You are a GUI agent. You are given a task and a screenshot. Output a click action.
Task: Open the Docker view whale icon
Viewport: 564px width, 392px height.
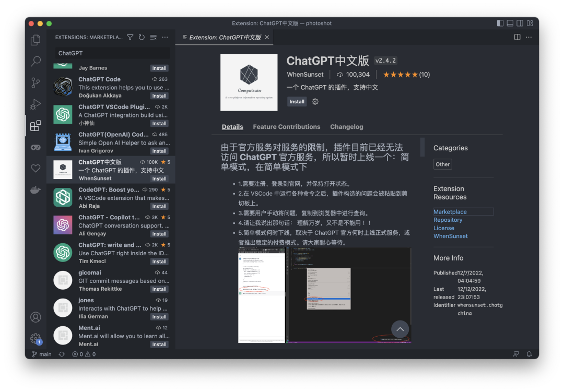[x=36, y=190]
